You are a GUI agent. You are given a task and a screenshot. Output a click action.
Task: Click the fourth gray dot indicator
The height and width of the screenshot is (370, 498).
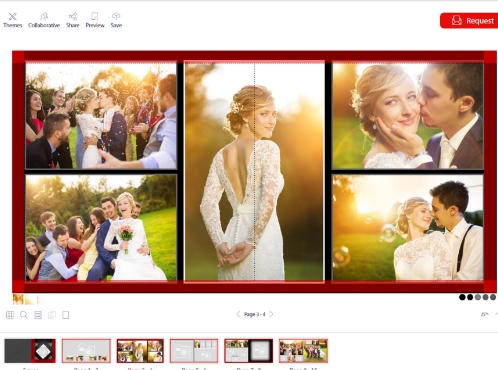[x=485, y=297]
